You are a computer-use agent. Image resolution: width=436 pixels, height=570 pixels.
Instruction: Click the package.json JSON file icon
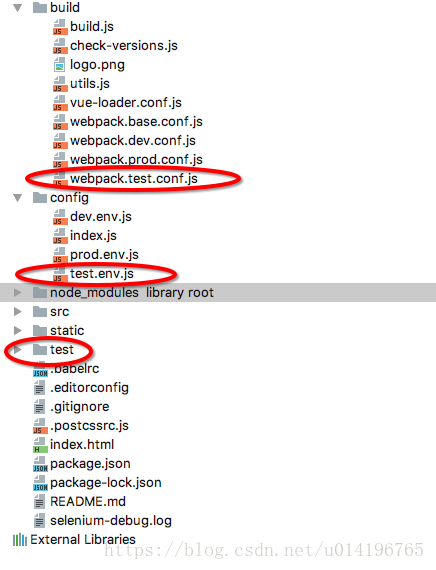click(x=40, y=464)
